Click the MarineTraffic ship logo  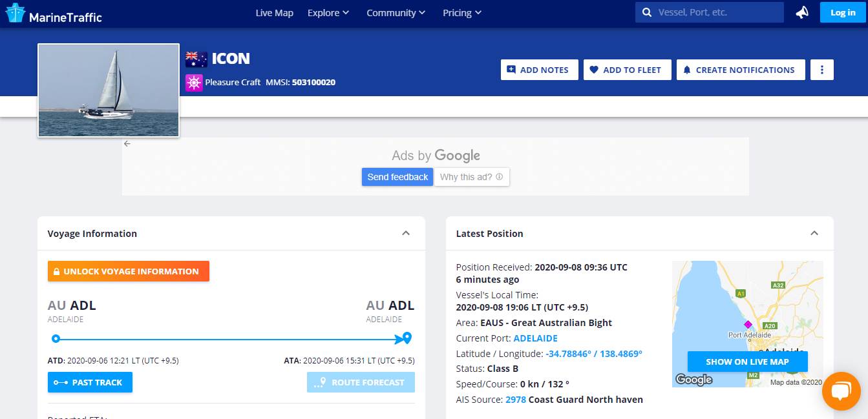[x=15, y=14]
